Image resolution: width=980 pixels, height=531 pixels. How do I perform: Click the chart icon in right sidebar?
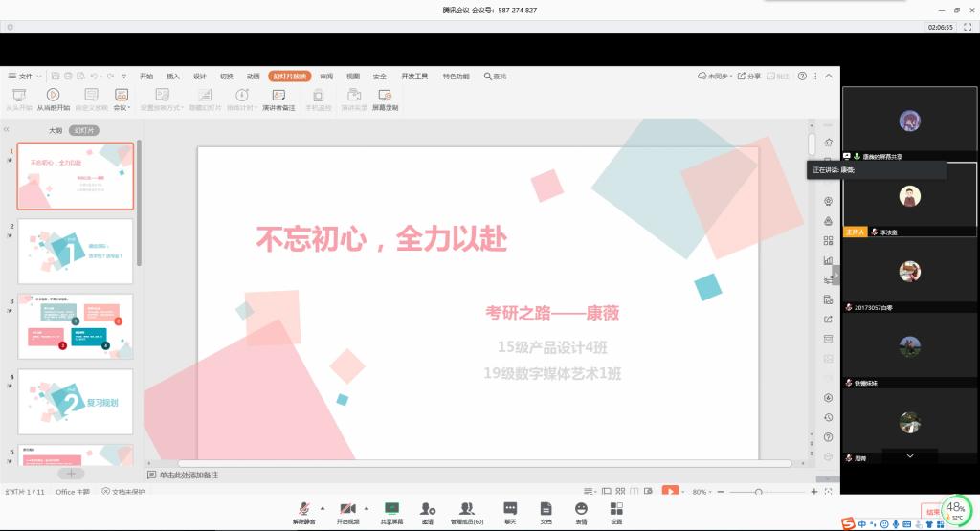(828, 260)
